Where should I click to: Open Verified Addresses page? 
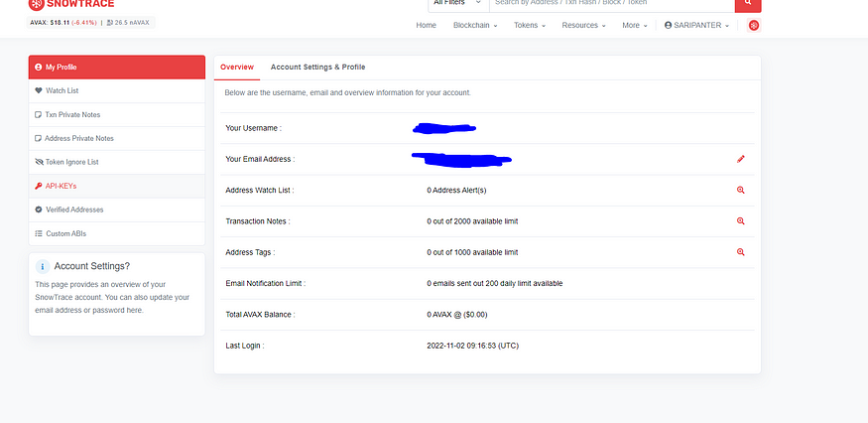point(117,211)
